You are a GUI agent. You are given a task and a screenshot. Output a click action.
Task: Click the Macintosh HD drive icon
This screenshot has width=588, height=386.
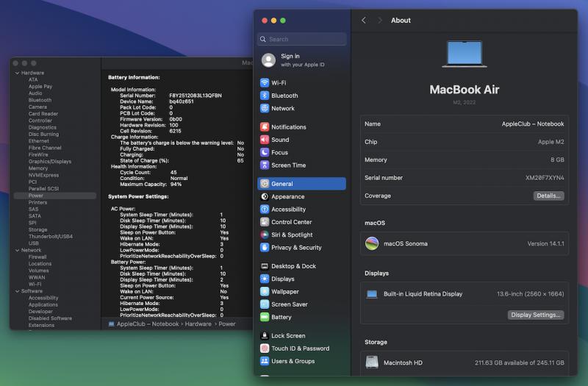point(372,362)
